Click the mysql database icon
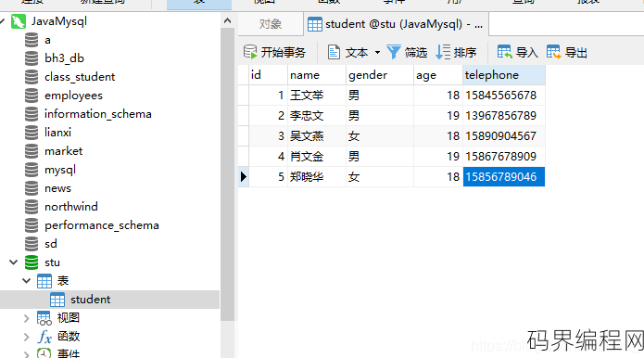 tap(32, 170)
